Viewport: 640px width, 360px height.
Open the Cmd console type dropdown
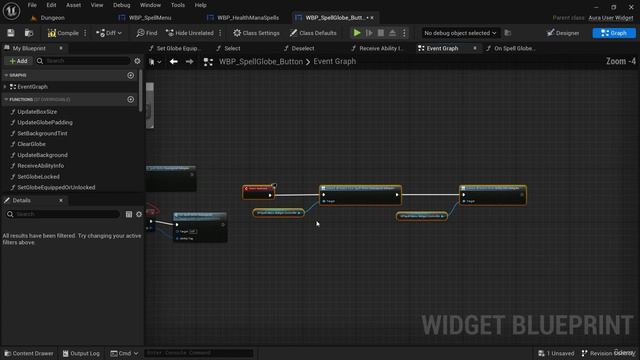pyautogui.click(x=124, y=353)
